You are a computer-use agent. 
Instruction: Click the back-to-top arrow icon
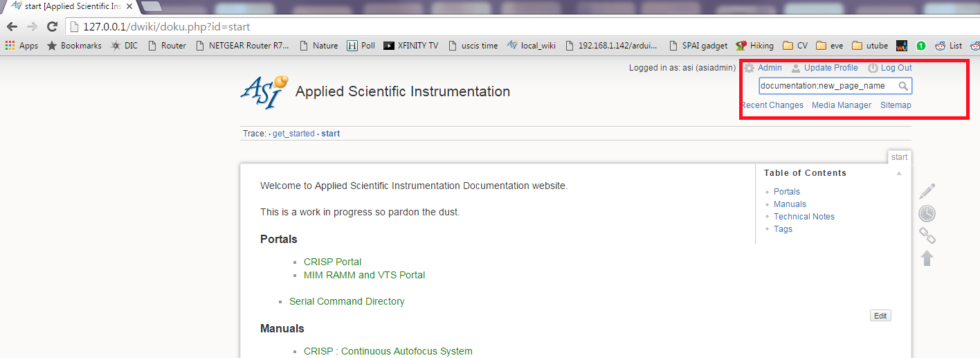[927, 258]
